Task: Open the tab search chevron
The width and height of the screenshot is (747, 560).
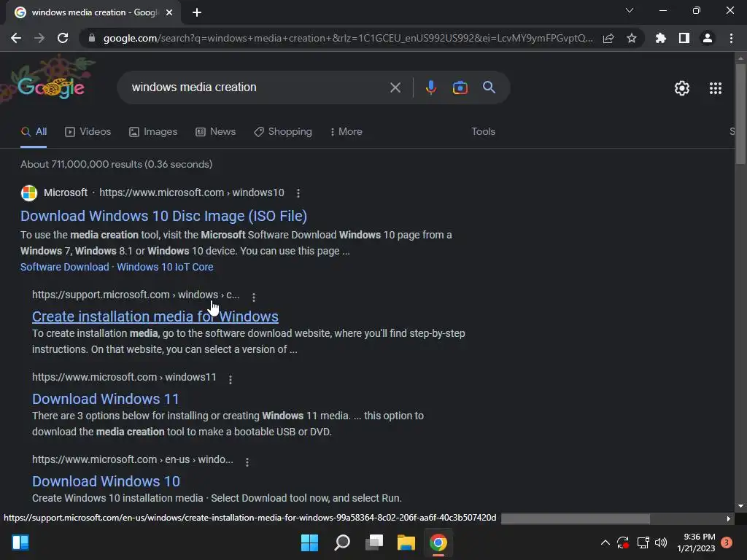Action: tap(630, 10)
